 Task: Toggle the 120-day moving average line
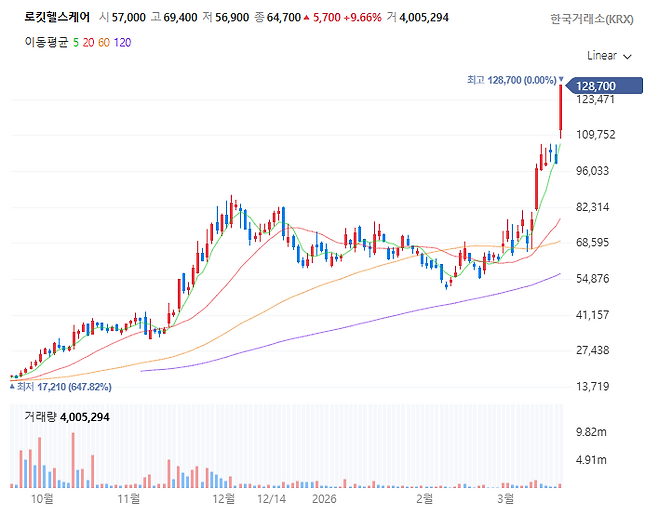click(x=122, y=42)
